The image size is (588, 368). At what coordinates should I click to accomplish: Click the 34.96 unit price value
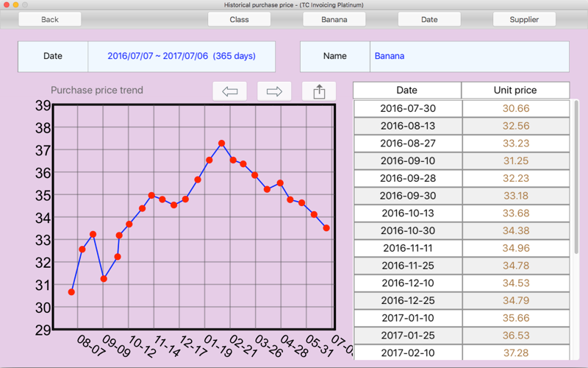(516, 248)
